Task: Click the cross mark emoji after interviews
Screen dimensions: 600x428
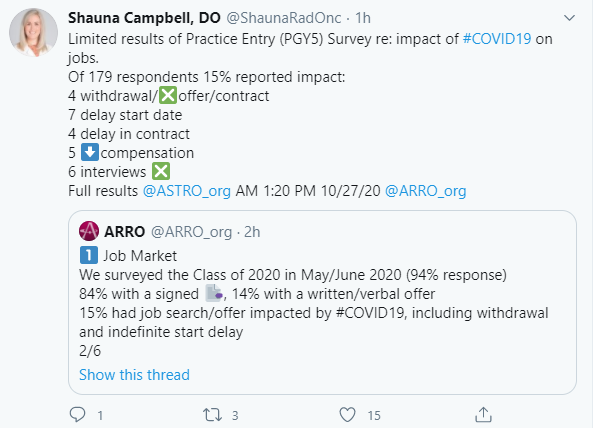Action: click(x=160, y=171)
